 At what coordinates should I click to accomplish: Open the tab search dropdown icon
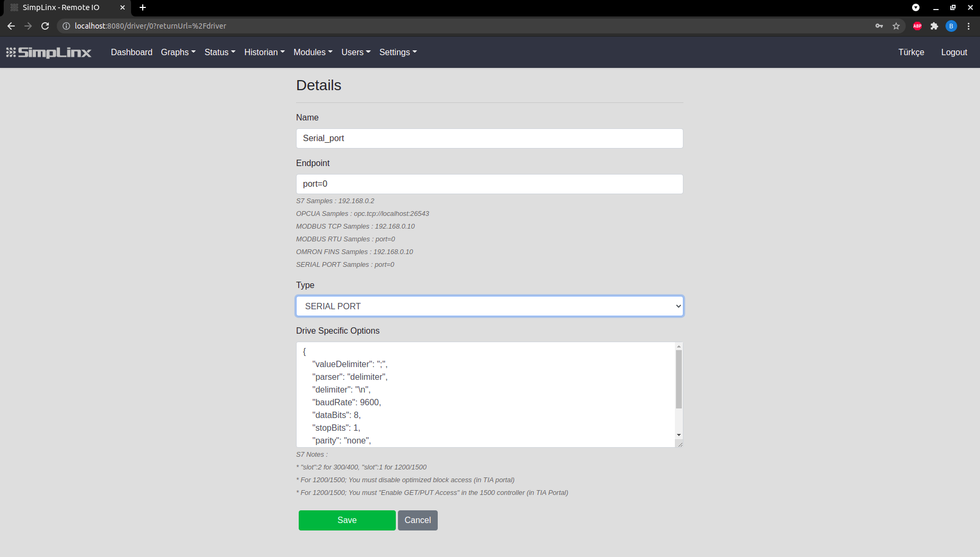coord(916,7)
